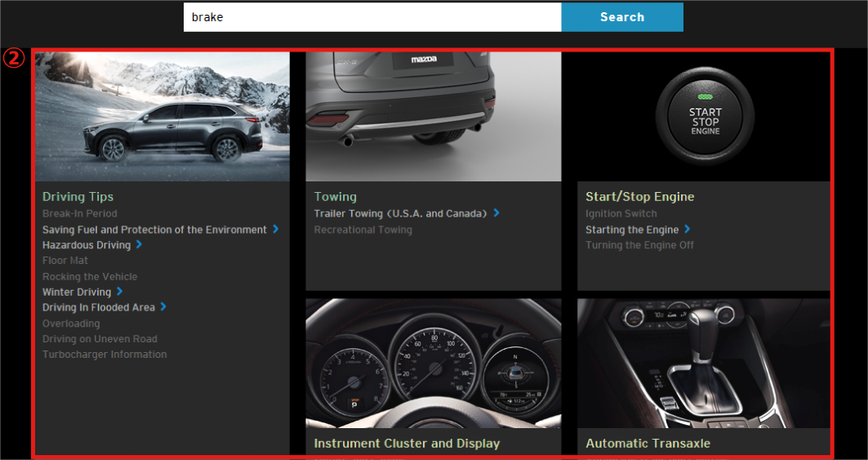Screen dimensions: 868x460
Task: Open the Instrument Cluster gauge image
Action: point(433,364)
